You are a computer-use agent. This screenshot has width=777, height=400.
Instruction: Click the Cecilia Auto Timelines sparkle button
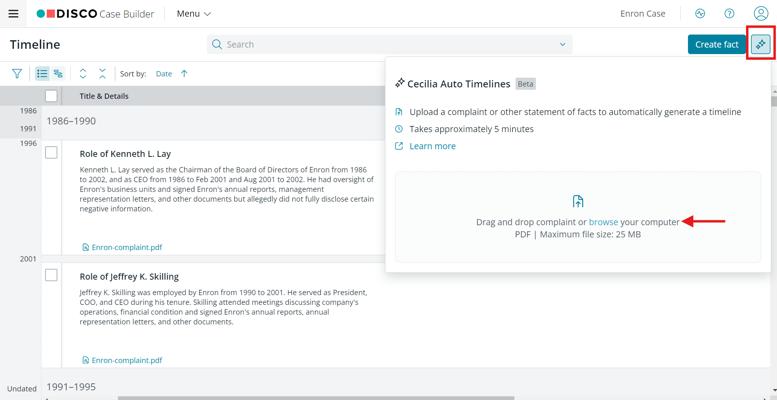coord(760,45)
